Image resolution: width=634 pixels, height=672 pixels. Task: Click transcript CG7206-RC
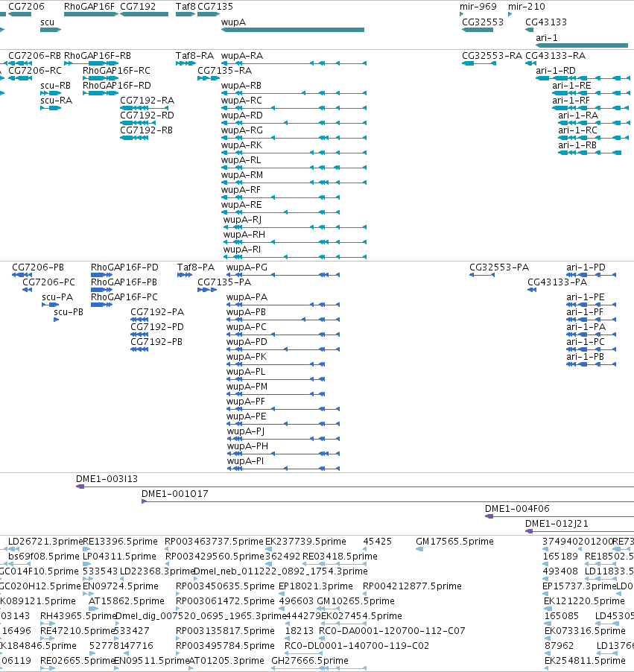click(20, 78)
